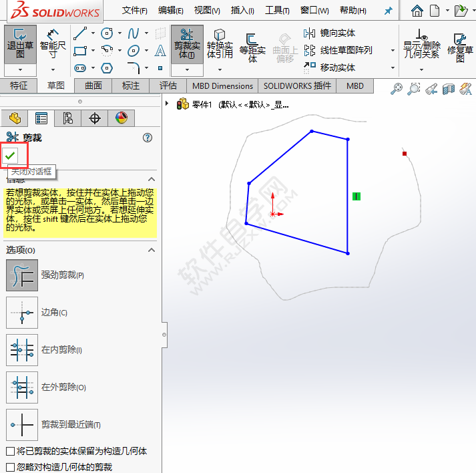Select Trim Away Inside (在内剪除) option

[x=22, y=350]
